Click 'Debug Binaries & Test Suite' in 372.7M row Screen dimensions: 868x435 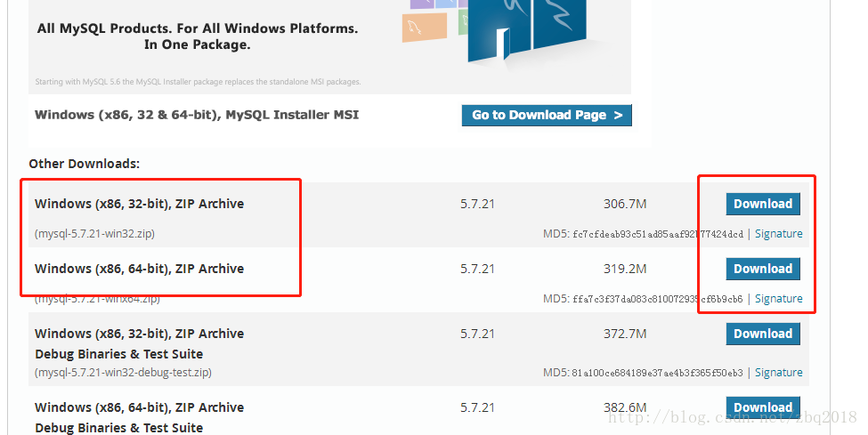pos(119,354)
